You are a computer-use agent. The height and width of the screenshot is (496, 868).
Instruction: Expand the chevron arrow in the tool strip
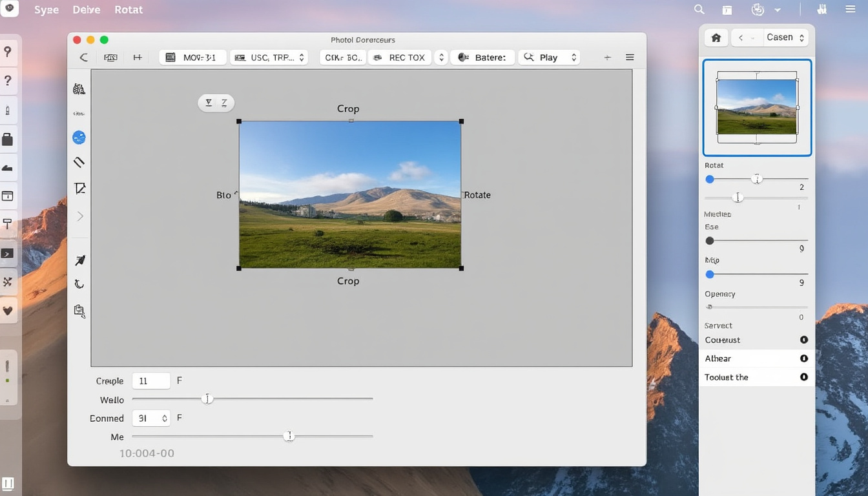[x=80, y=216]
